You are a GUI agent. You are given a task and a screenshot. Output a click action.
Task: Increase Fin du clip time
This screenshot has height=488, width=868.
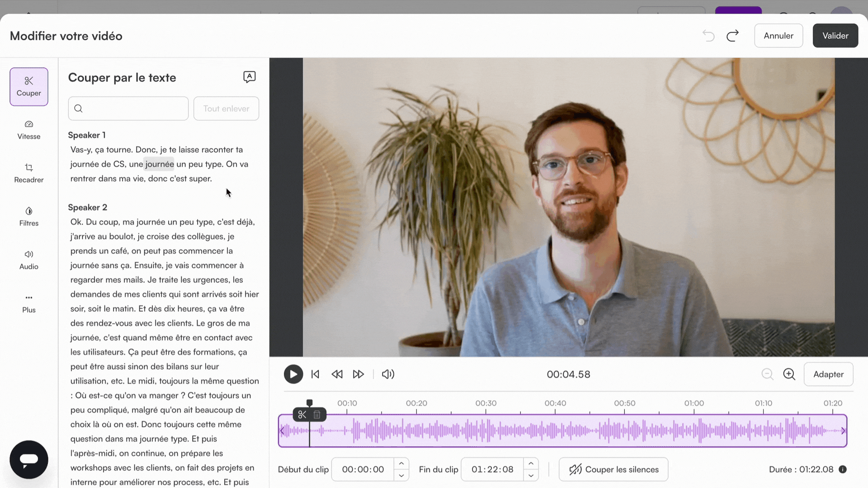[531, 464]
